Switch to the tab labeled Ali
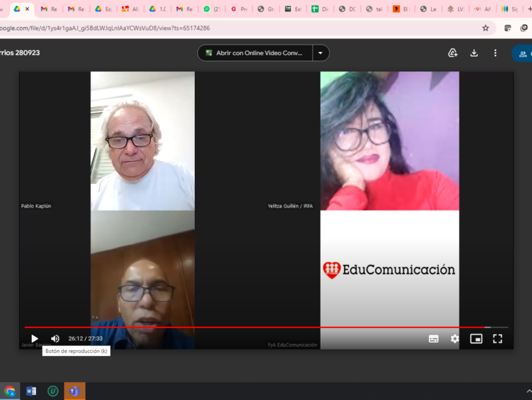532x400 pixels. (x=130, y=9)
